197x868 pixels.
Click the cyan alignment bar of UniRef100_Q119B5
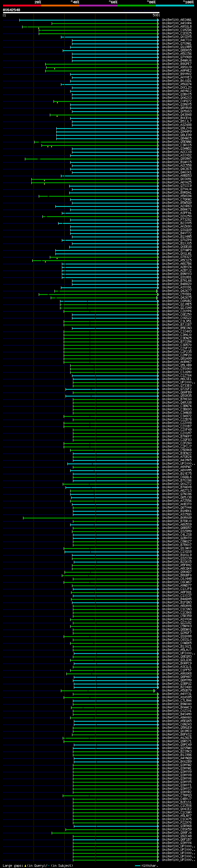(x=115, y=47)
